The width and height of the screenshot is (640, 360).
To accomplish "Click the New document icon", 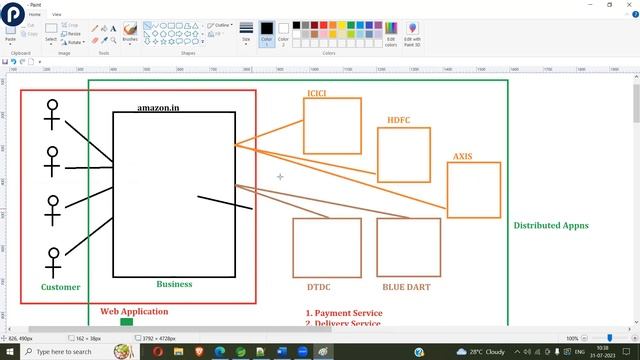I will pyautogui.click(x=31, y=62).
